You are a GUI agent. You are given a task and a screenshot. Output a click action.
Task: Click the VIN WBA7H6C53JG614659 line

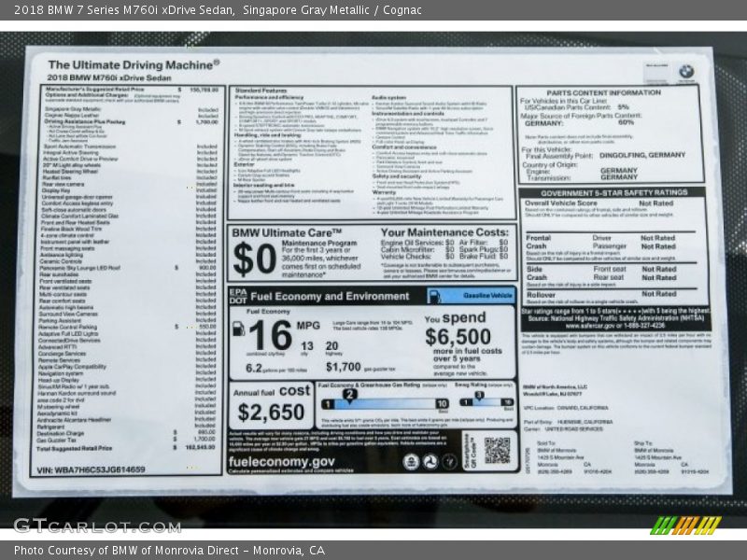(91, 469)
